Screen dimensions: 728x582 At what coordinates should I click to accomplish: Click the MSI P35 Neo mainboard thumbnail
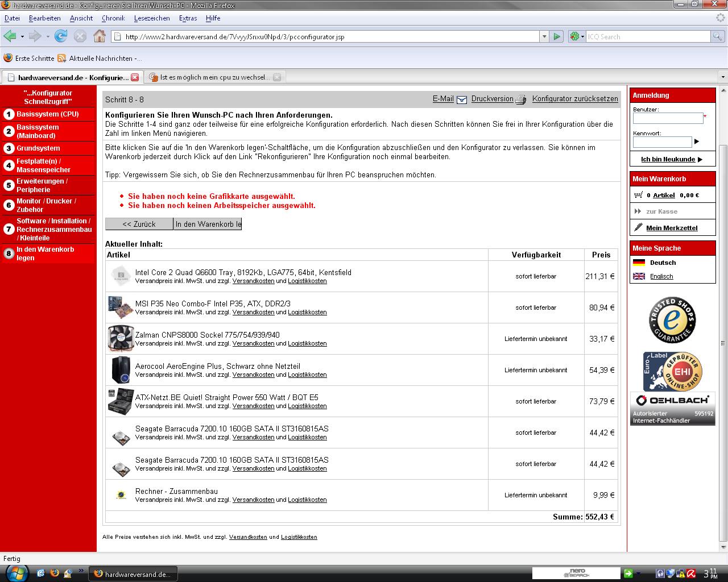(x=121, y=307)
